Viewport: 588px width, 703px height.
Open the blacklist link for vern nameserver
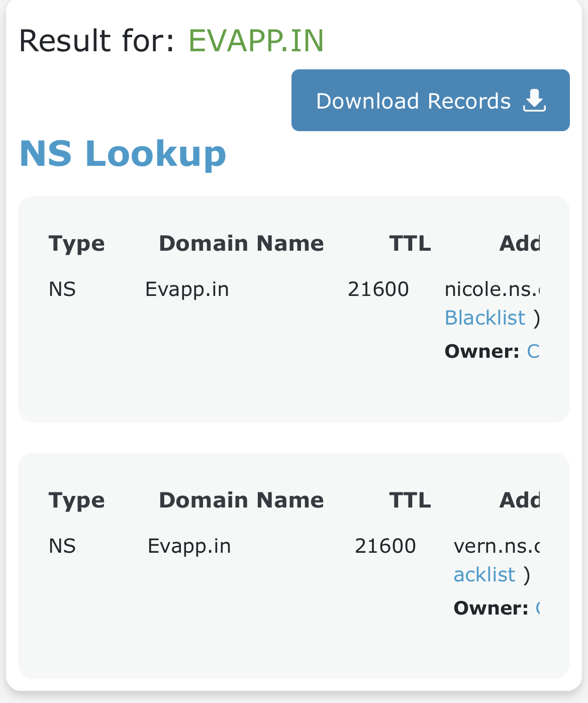coord(484,575)
